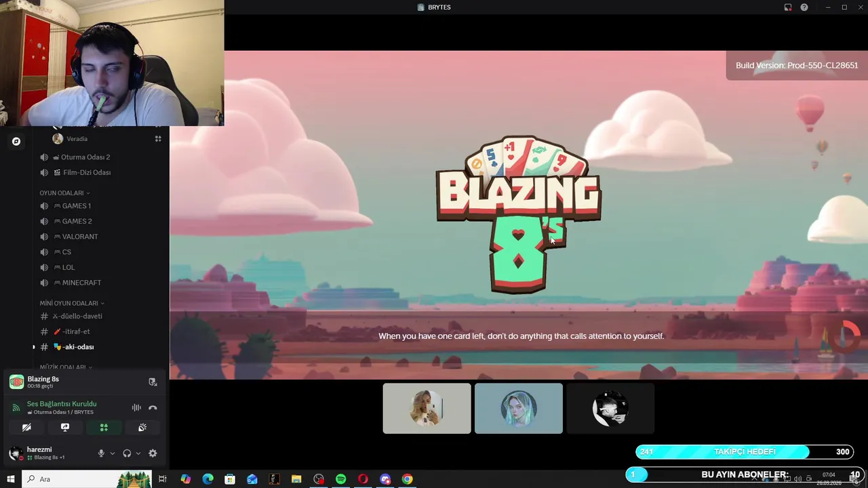868x488 pixels.
Task: Join the LOL voice channel
Action: [x=68, y=268]
